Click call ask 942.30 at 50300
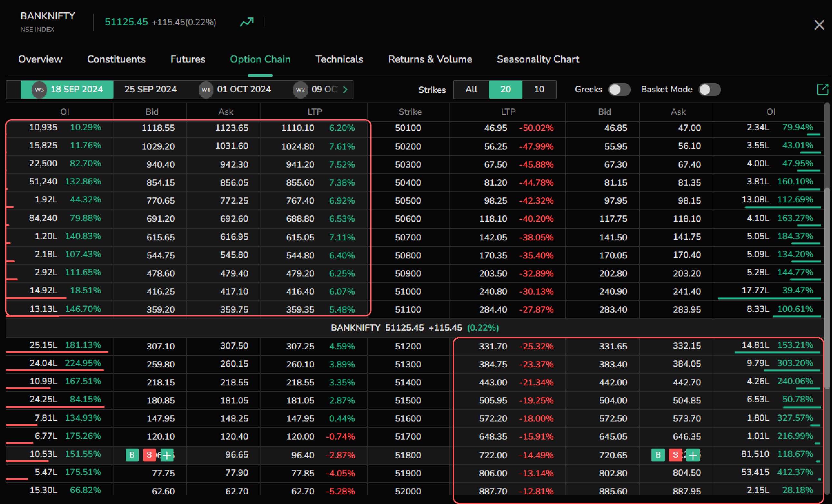This screenshot has height=504, width=832. point(234,164)
